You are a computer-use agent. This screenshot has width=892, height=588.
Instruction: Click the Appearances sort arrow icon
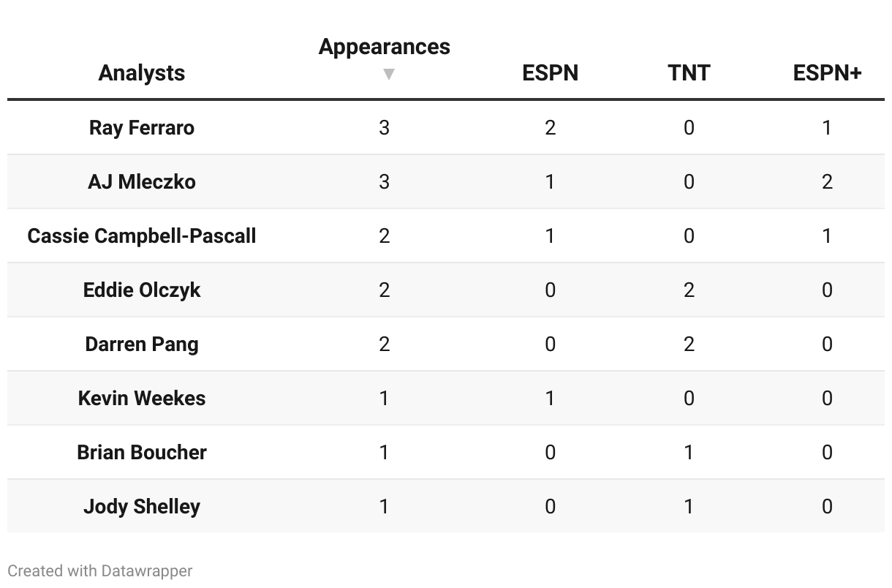[x=389, y=74]
